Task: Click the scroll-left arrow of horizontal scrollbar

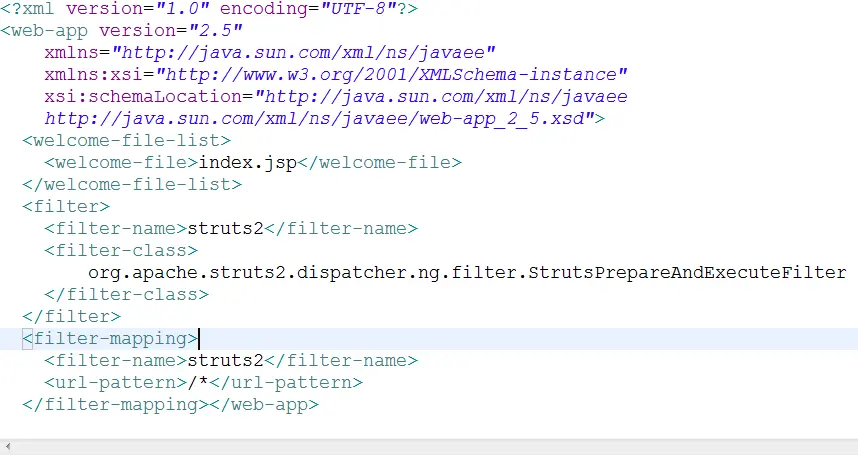Action: coord(8,447)
